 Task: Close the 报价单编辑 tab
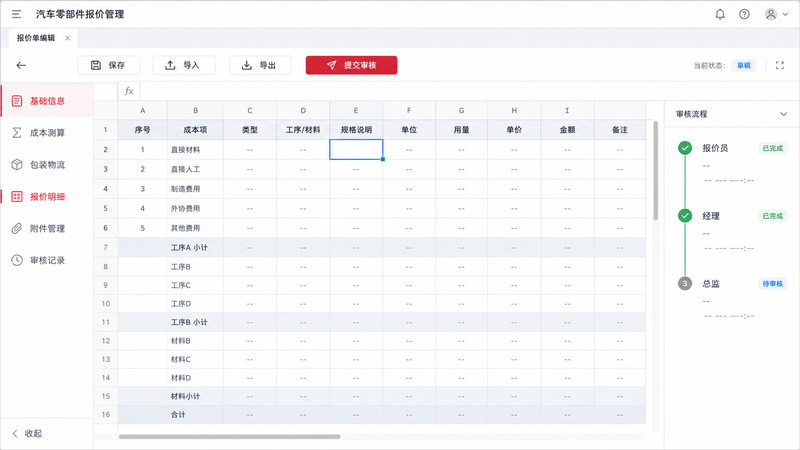click(x=67, y=38)
